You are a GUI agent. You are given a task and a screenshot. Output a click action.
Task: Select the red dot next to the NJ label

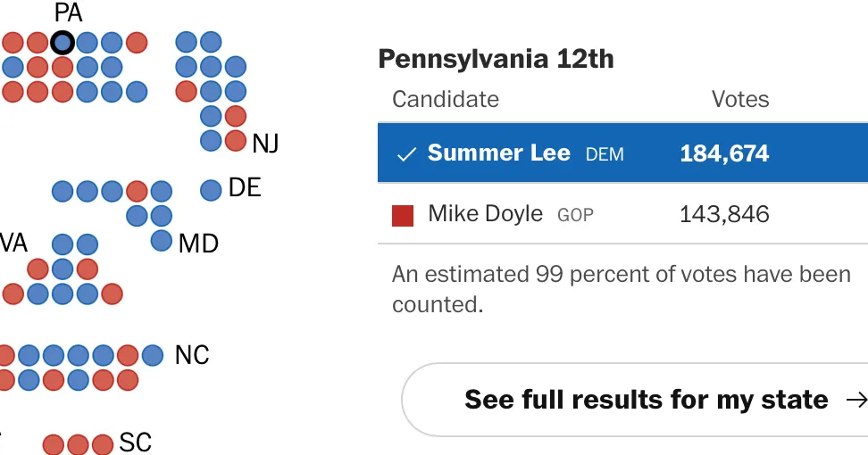(235, 140)
